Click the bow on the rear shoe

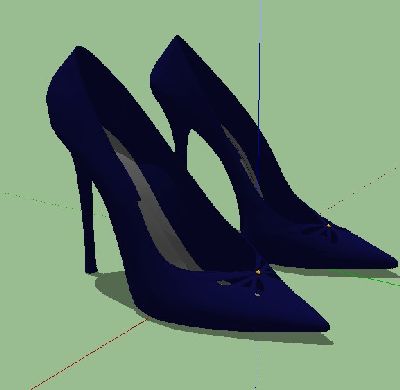pyautogui.click(x=327, y=231)
